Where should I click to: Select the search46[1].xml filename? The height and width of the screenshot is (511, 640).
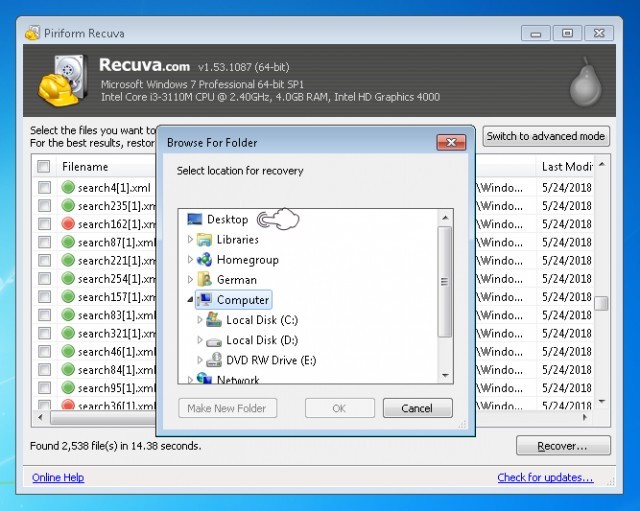point(117,351)
